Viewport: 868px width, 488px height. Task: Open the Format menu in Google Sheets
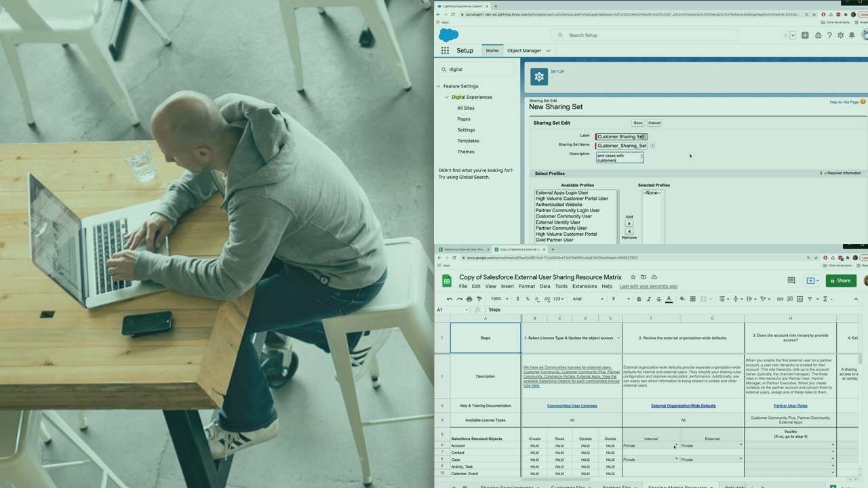[x=527, y=286]
